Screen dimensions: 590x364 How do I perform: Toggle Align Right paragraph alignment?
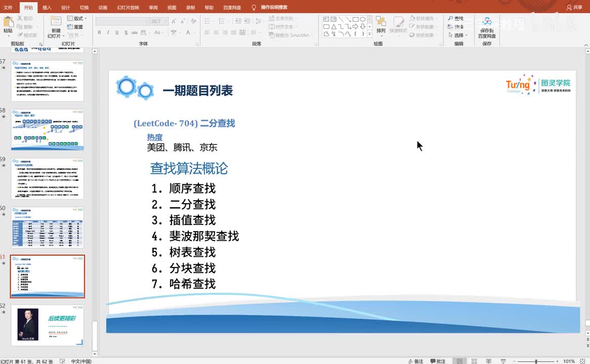coord(225,33)
